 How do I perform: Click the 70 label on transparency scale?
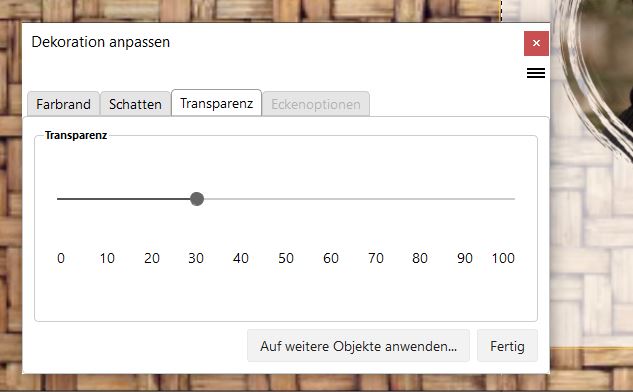point(375,258)
